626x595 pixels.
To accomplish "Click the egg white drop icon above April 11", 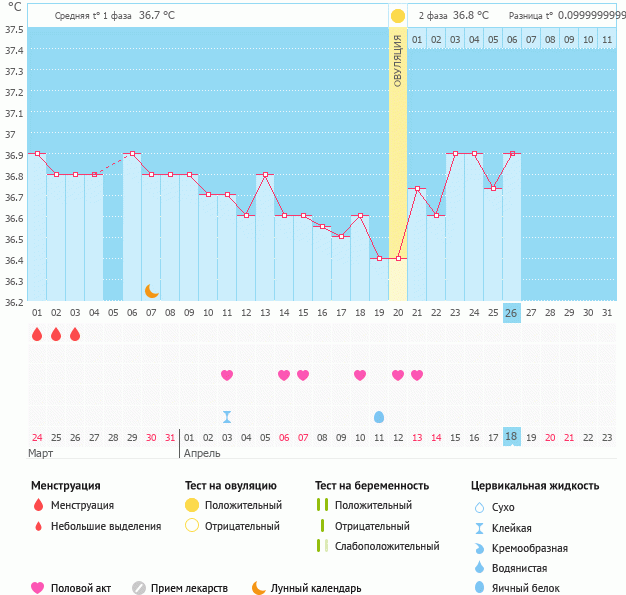I will coord(379,416).
